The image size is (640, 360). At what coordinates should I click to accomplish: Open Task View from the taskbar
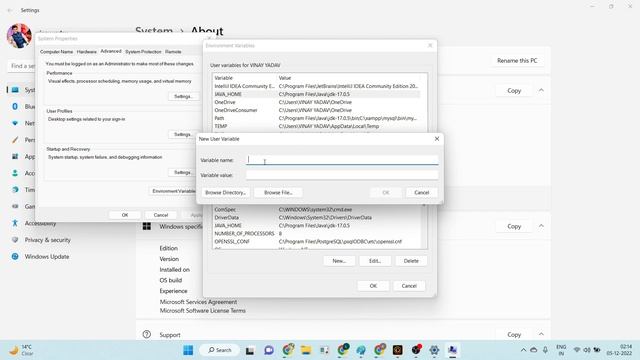coord(250,350)
